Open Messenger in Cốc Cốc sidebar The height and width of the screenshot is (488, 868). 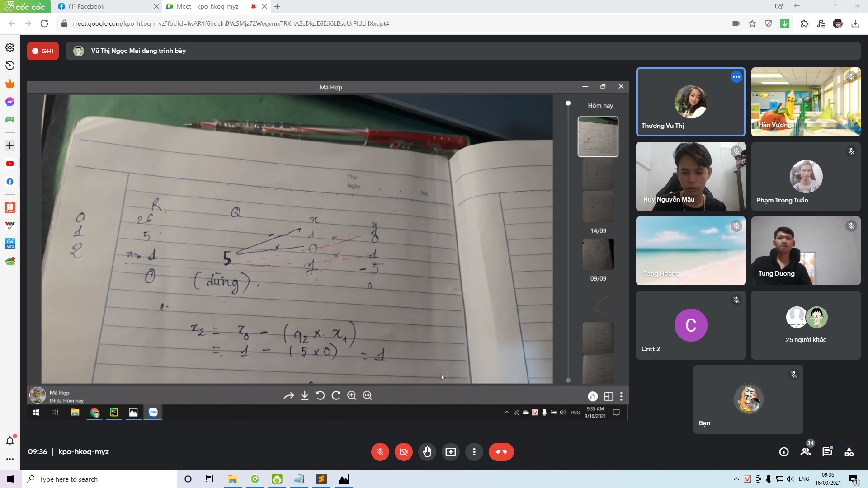click(10, 102)
